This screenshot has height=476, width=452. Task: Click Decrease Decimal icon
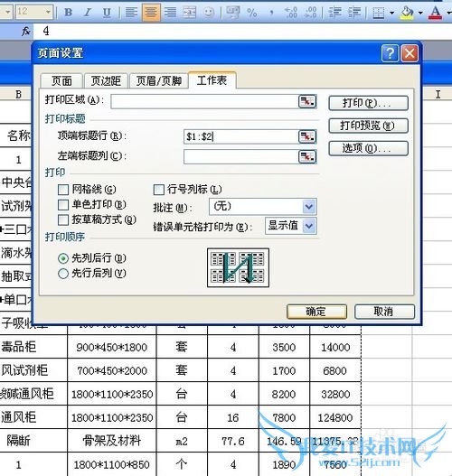pyautogui.click(x=311, y=13)
